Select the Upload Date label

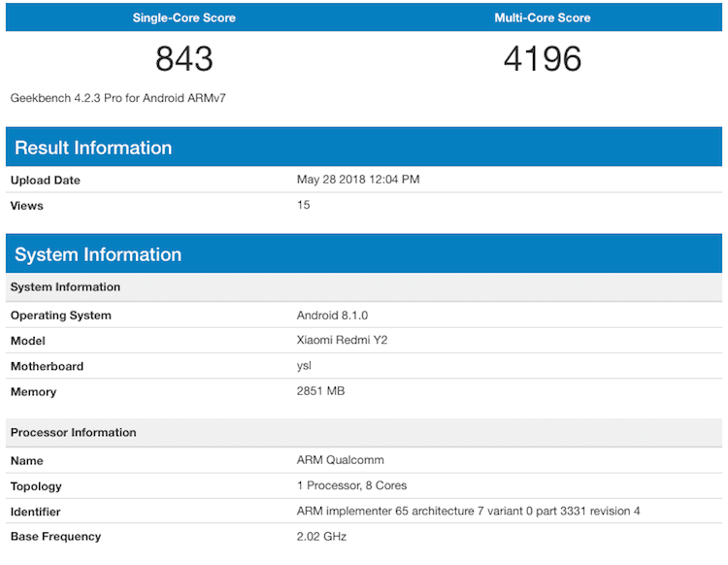46,181
